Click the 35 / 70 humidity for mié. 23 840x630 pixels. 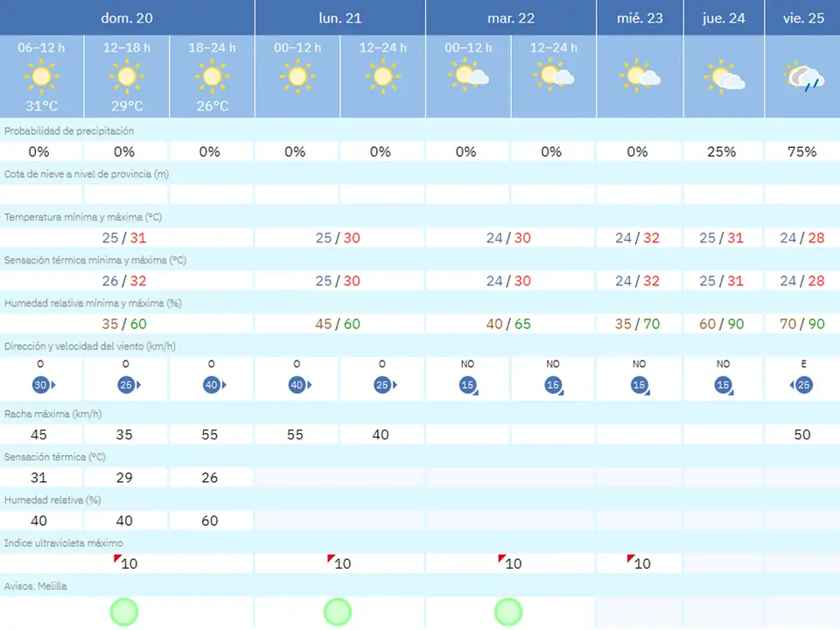coord(638,324)
